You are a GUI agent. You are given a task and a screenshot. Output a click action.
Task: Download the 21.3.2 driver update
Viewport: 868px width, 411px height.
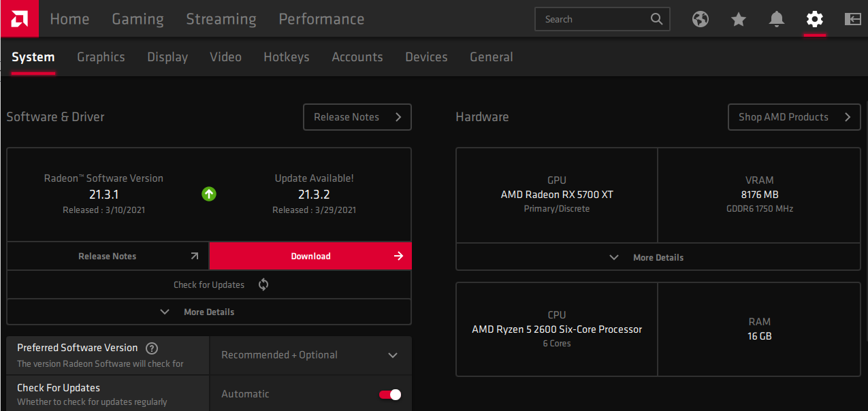(x=310, y=256)
